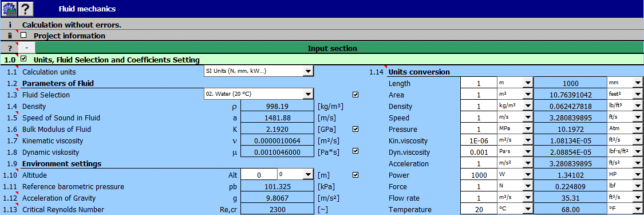Open Fluid Selection dropdown showing Water
This screenshot has height=215, width=644.
coord(307,95)
